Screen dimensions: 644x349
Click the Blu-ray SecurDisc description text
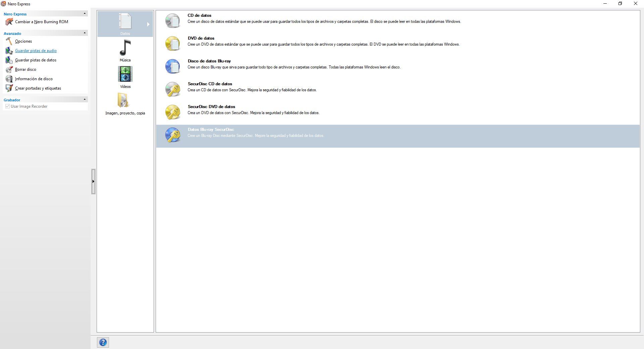click(256, 136)
